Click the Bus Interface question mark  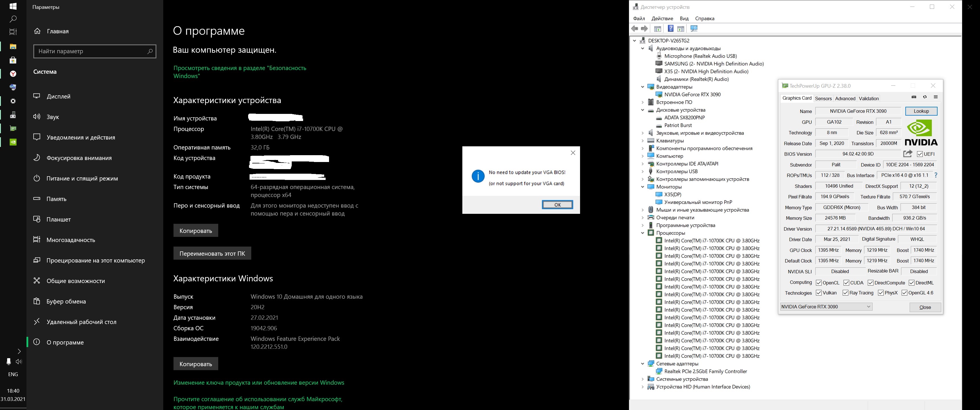click(x=936, y=175)
